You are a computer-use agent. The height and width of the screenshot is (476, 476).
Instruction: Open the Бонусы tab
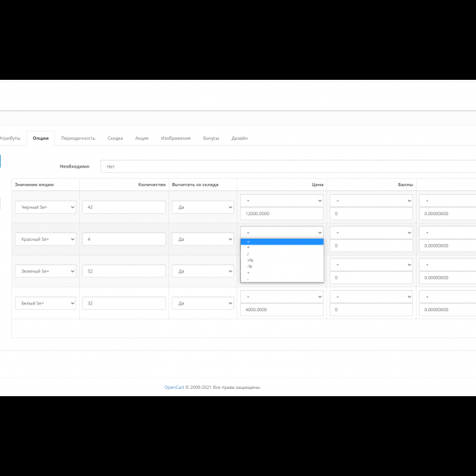(x=211, y=138)
